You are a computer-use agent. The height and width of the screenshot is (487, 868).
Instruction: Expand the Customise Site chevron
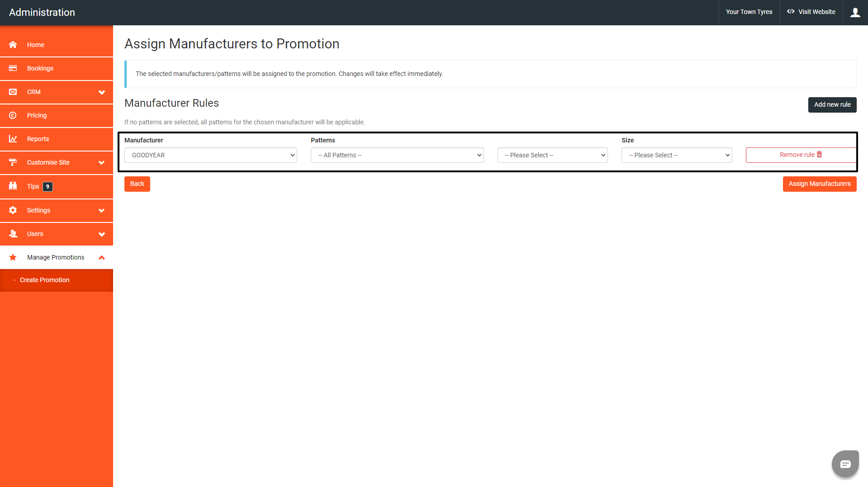point(102,163)
